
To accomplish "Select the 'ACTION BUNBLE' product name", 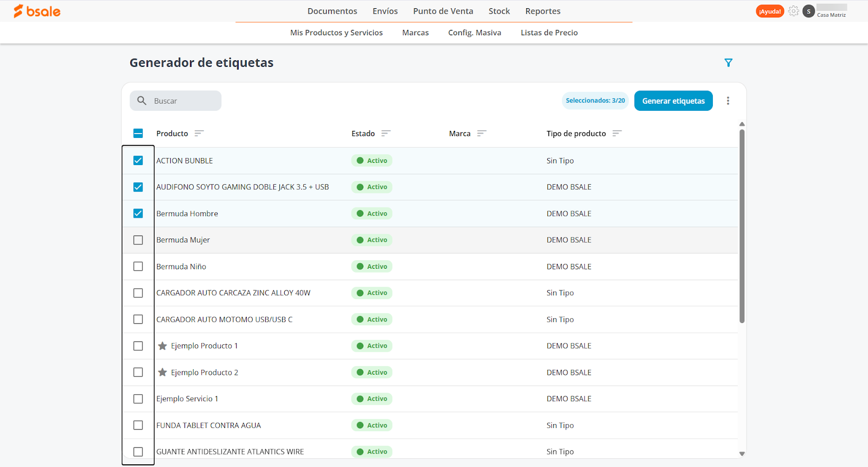I will (184, 161).
